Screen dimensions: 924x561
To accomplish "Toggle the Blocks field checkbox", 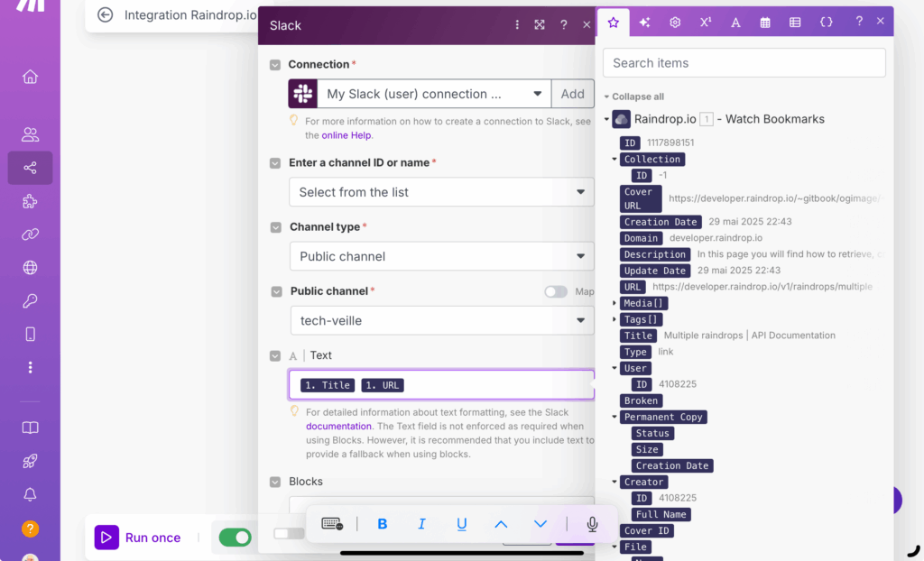I will pos(275,482).
